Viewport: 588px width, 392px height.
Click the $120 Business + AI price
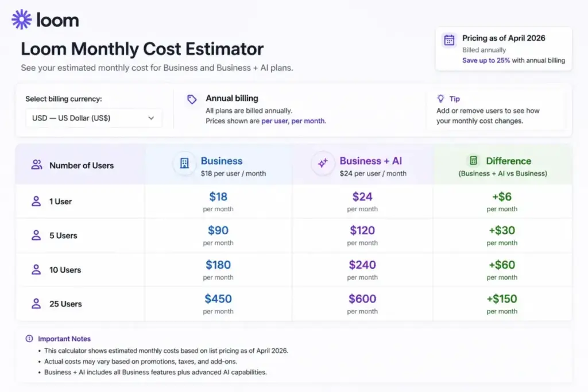coord(362,230)
